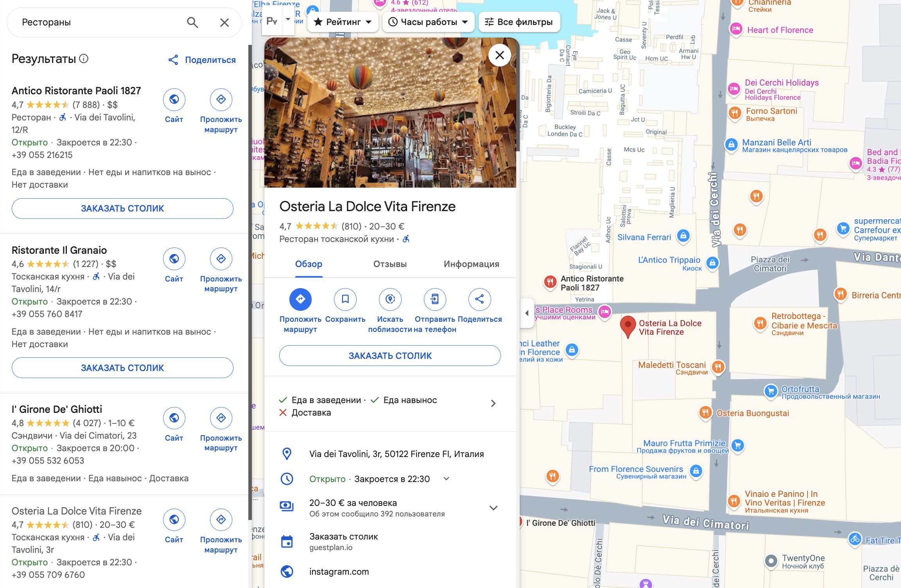This screenshot has width=901, height=588.
Task: Click blue Проложить маршрут button in details
Action: pyautogui.click(x=300, y=299)
